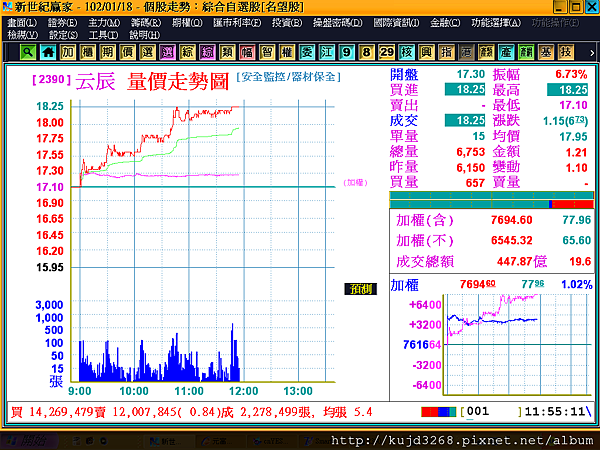
Task: Open the 工具(T) menu
Action: [x=103, y=35]
